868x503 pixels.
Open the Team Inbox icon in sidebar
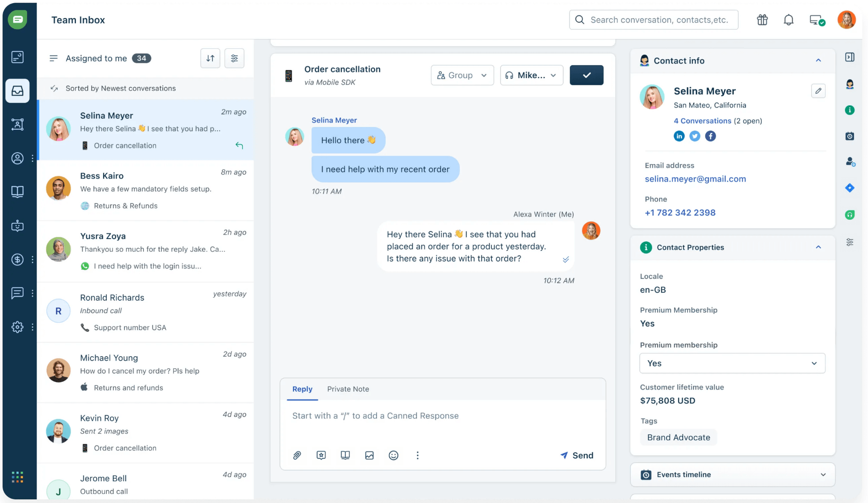(18, 90)
